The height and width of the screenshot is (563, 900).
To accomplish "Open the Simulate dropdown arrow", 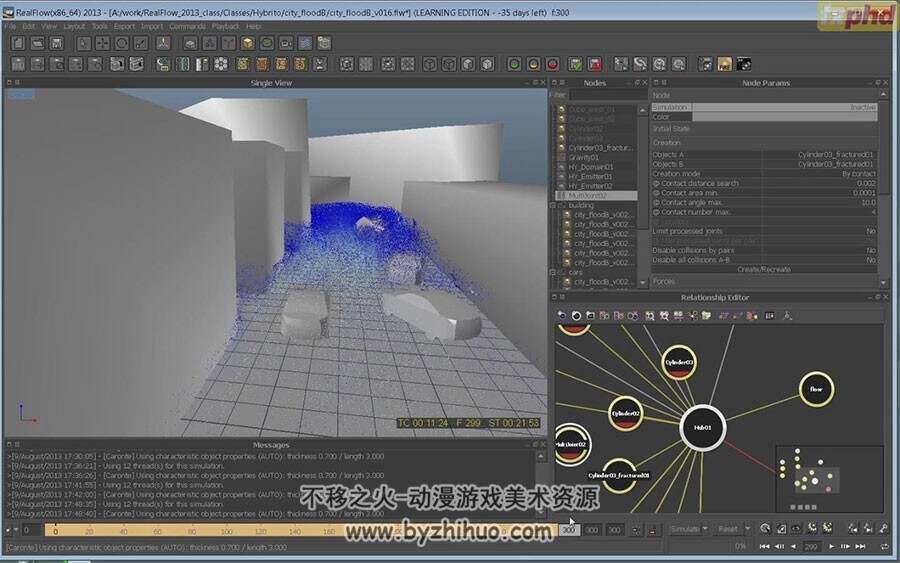I will [x=705, y=529].
